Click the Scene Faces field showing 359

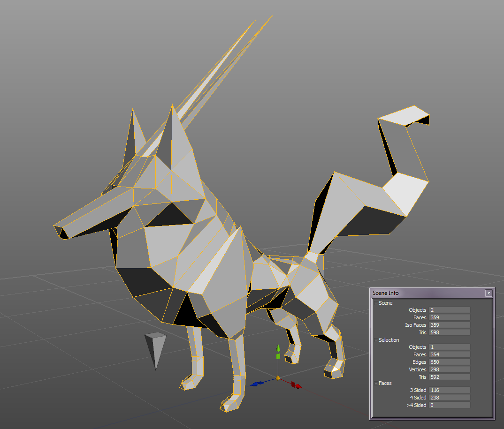450,317
